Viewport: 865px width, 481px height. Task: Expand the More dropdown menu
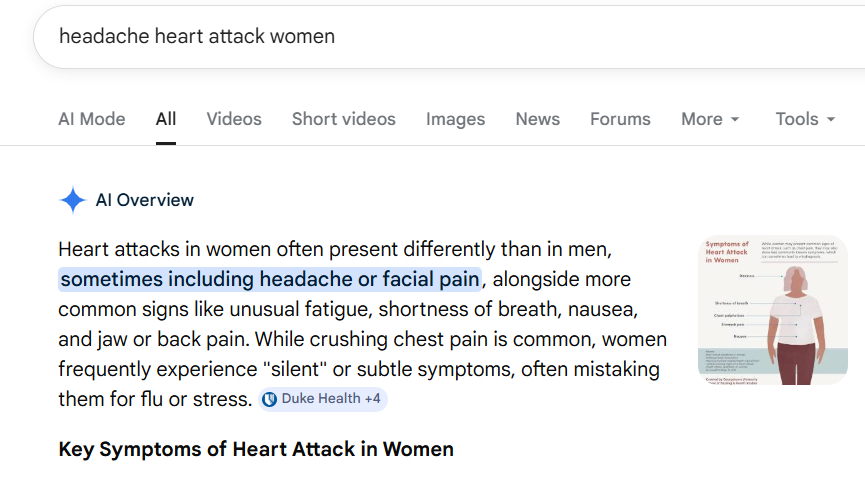[710, 119]
